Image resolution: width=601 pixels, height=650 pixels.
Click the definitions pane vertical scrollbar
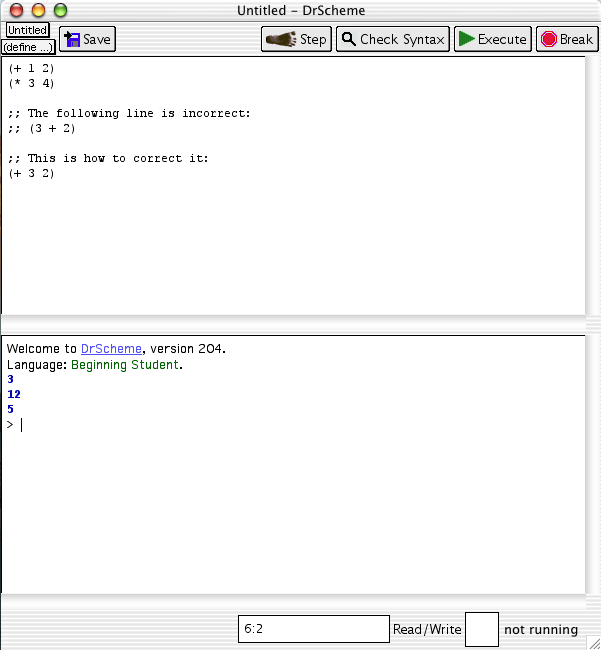coord(593,185)
